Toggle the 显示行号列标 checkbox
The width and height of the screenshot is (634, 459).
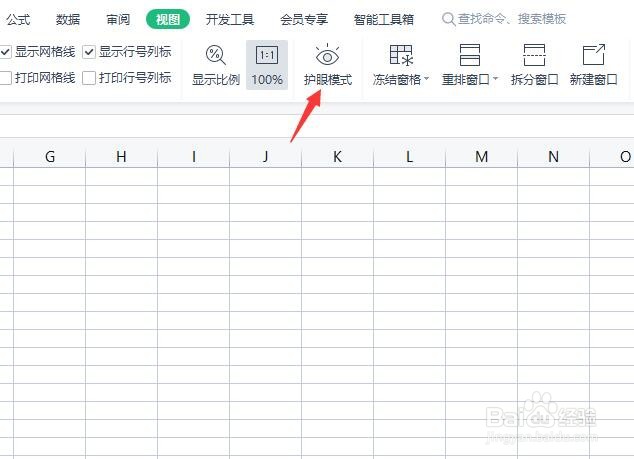89,52
